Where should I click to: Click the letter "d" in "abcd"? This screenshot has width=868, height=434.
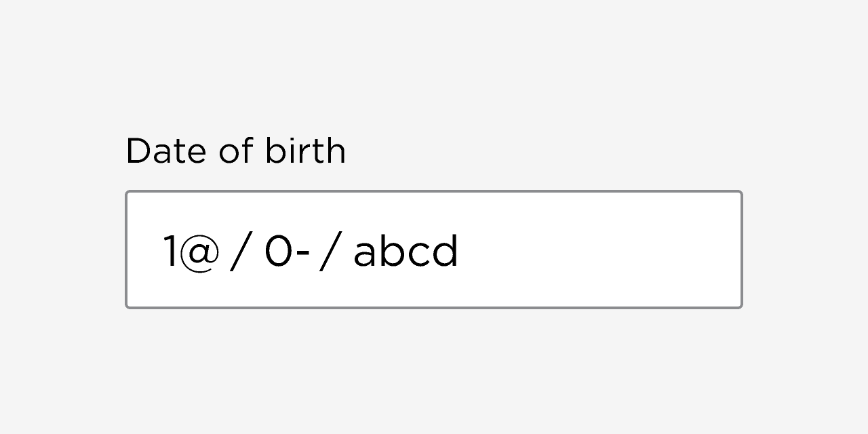(x=445, y=251)
